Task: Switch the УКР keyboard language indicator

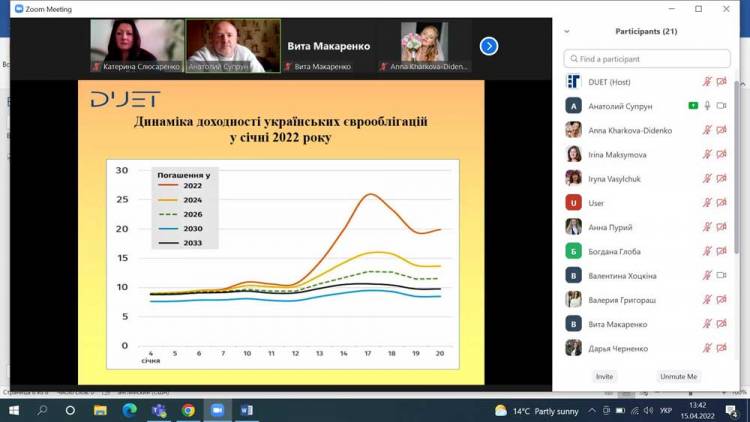Action: (x=666, y=410)
